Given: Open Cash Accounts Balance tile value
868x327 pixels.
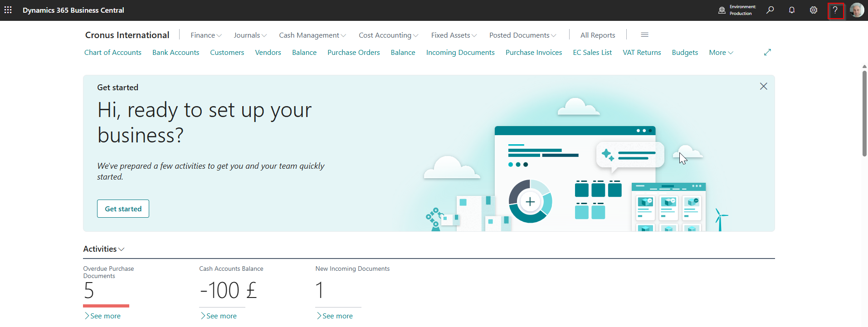Looking at the screenshot, I should point(229,290).
